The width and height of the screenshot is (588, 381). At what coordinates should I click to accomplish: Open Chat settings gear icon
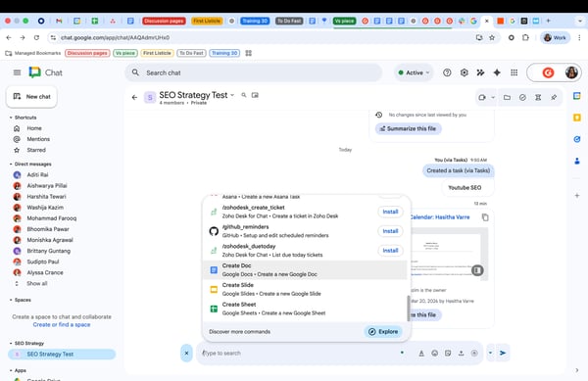pos(464,72)
